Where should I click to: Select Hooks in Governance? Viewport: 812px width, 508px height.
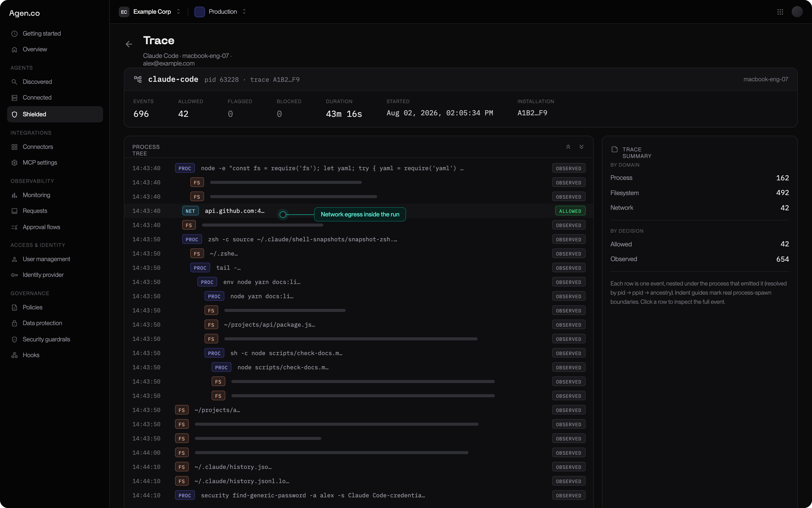(31, 355)
